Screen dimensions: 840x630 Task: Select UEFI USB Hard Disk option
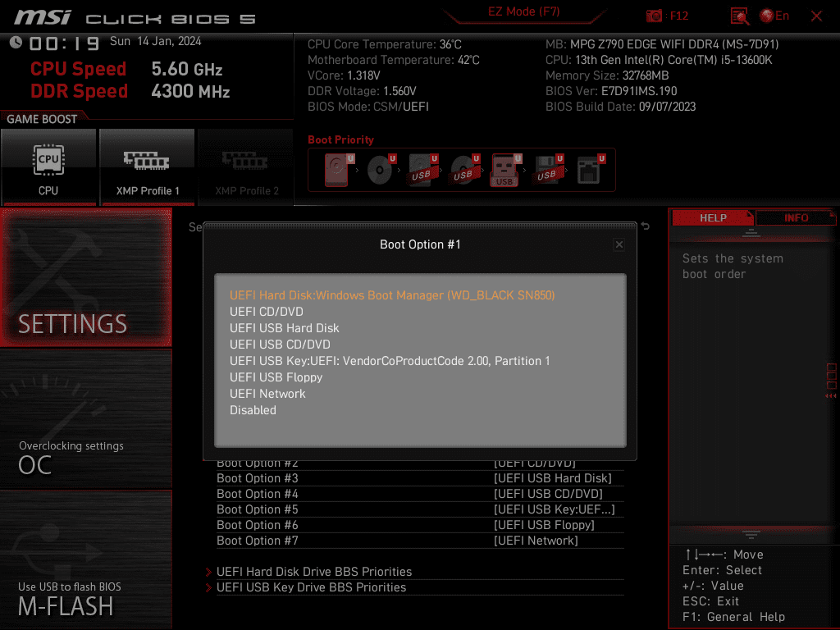click(x=285, y=328)
